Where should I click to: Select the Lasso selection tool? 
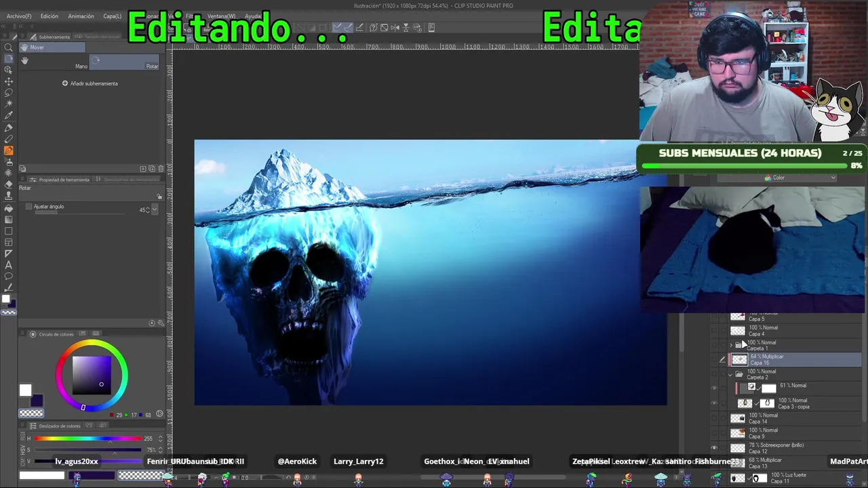click(x=9, y=93)
